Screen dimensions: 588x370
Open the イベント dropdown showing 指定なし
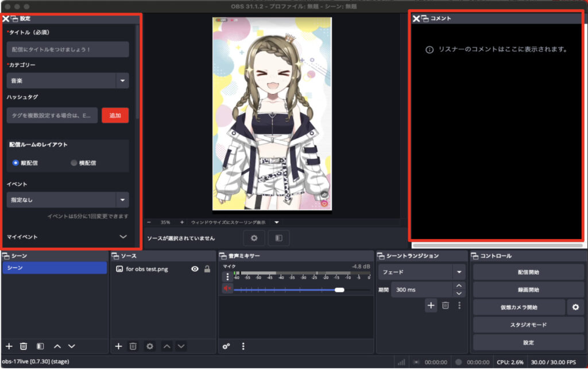tap(67, 200)
